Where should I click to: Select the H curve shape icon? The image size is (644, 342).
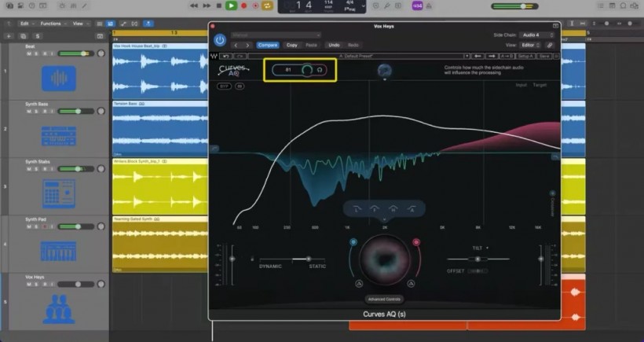(393, 209)
